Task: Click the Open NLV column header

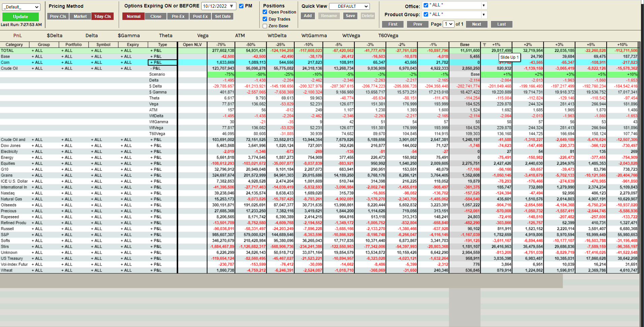Action: 192,45
